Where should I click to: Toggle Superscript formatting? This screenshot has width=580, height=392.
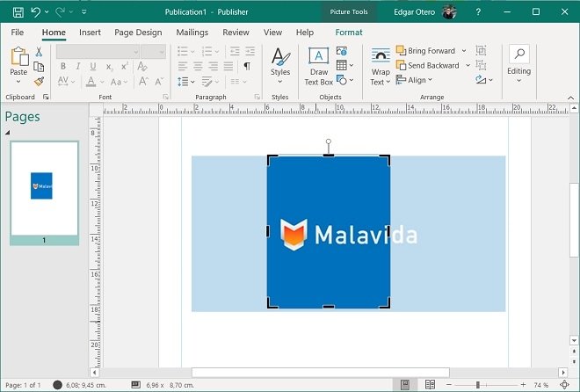(125, 66)
